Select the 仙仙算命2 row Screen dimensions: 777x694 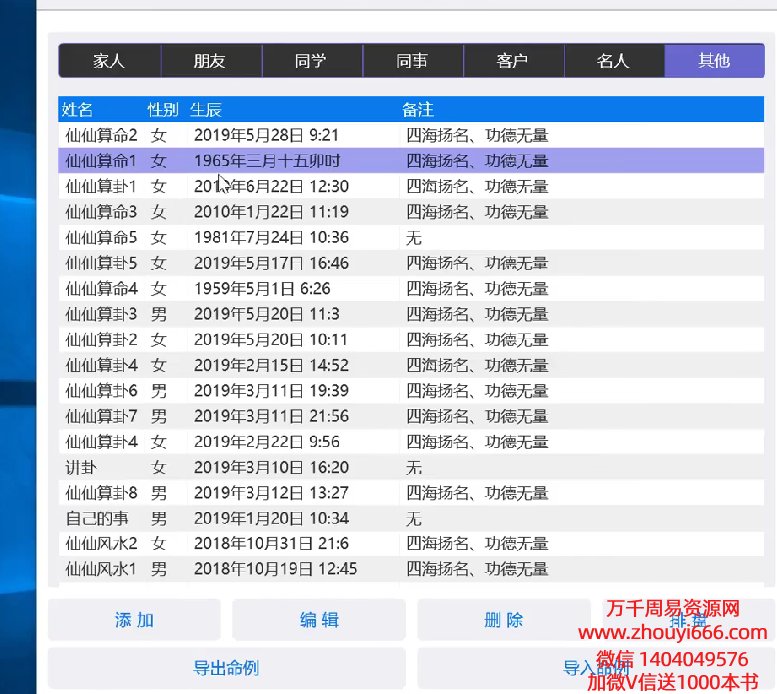[101, 135]
